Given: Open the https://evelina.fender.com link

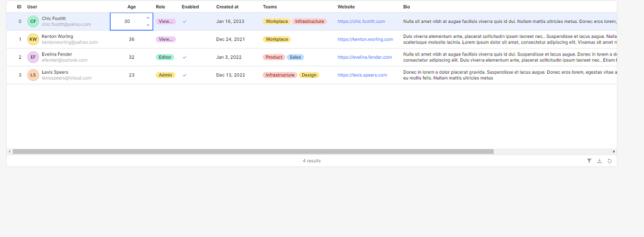Looking at the screenshot, I should [365, 57].
